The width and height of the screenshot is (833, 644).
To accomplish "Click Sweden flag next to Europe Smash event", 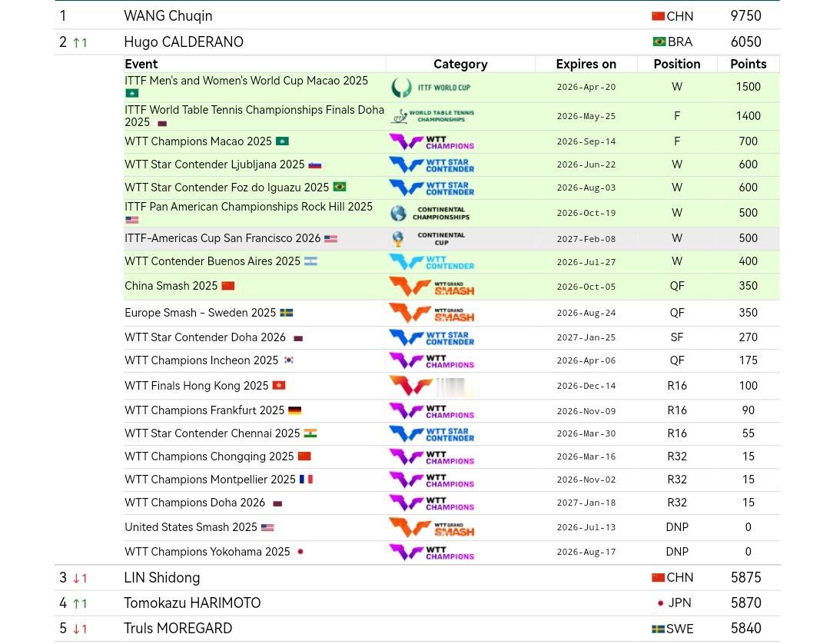I will 287,313.
